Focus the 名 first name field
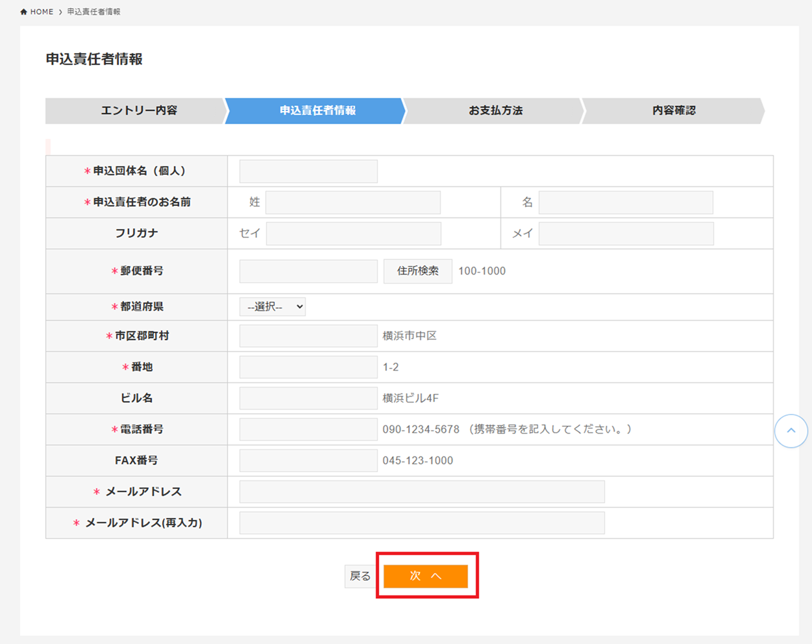Image resolution: width=812 pixels, height=644 pixels. click(625, 202)
